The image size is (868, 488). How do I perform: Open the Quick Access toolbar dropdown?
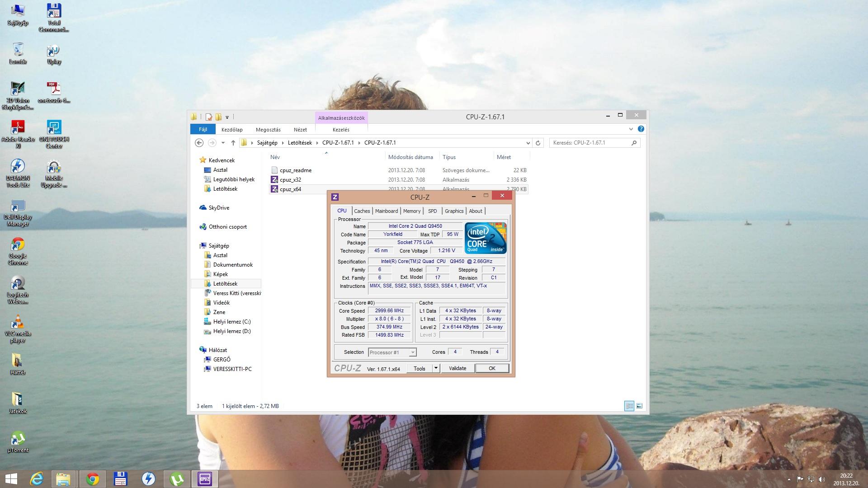coord(227,117)
